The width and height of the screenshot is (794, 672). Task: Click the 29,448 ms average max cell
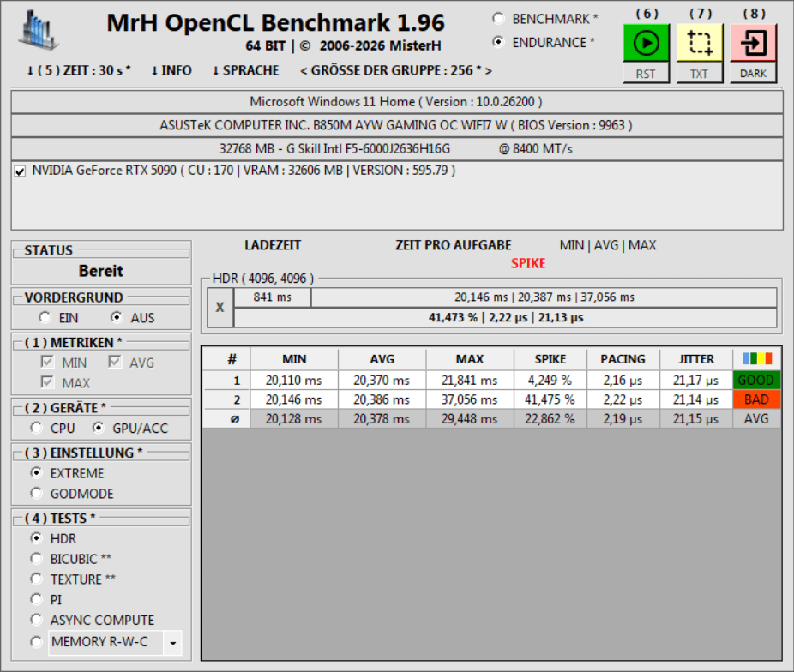pos(470,419)
